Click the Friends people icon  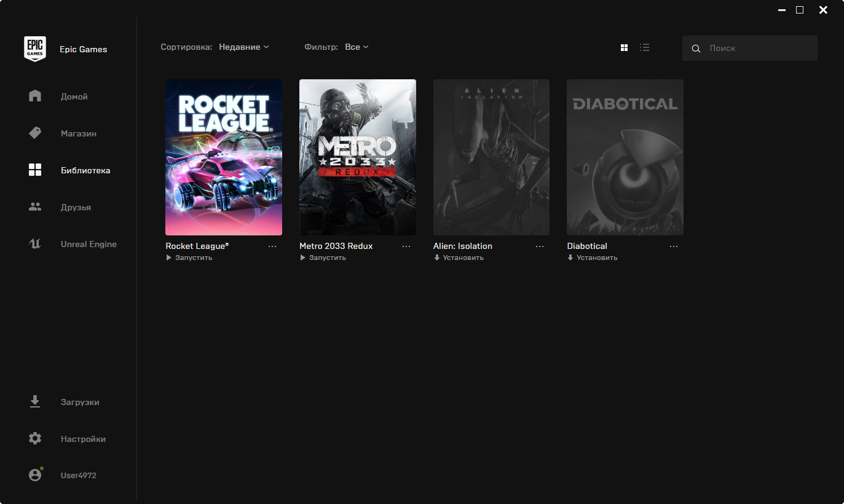click(35, 207)
